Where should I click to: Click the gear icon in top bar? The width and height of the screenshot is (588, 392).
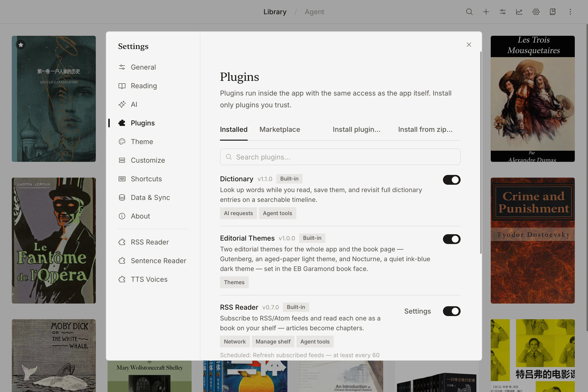point(536,12)
